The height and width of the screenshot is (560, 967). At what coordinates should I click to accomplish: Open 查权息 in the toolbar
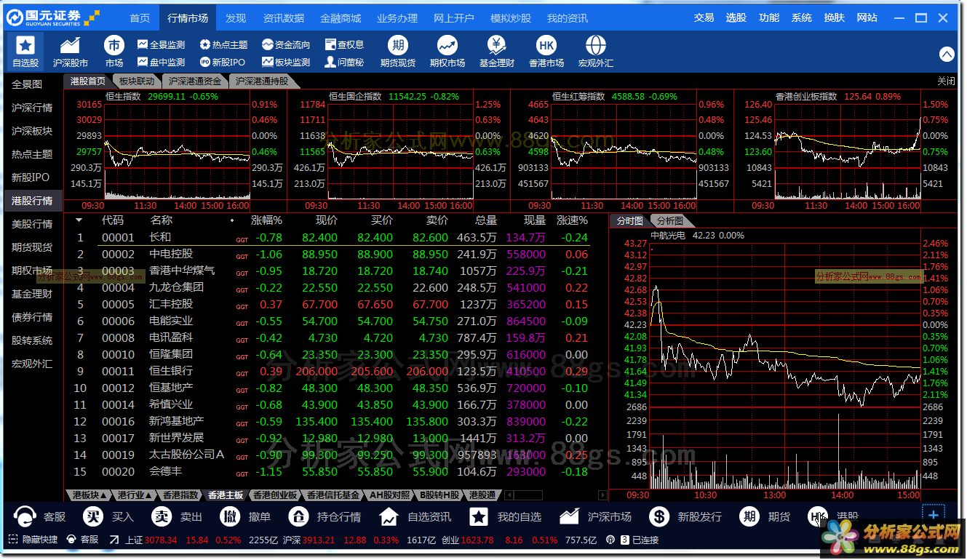pyautogui.click(x=344, y=45)
